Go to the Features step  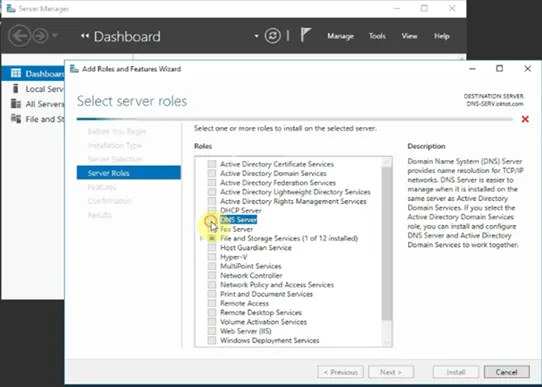102,187
